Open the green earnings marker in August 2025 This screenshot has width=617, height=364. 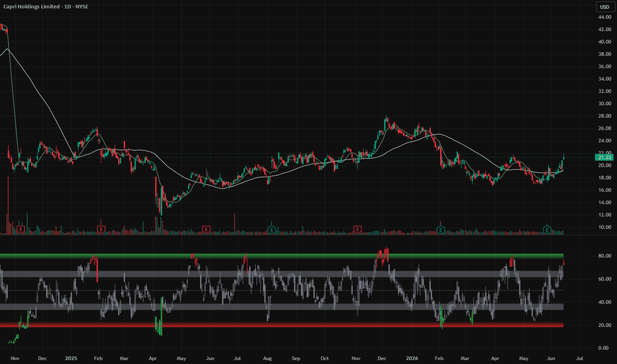coord(271,229)
